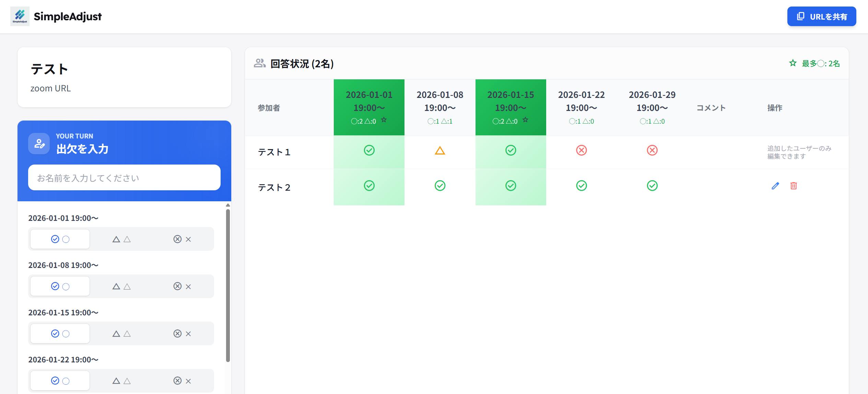
Task: Click the participants icon next to 回答状況
Action: [x=260, y=63]
